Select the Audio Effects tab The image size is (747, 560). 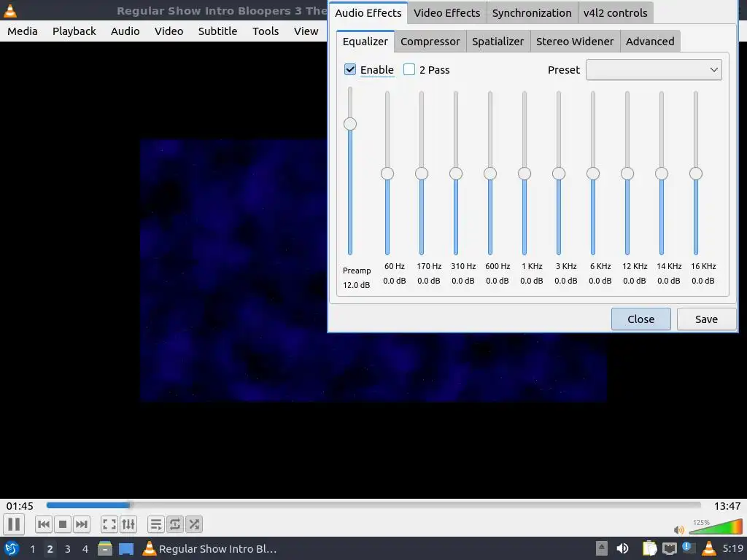368,13
